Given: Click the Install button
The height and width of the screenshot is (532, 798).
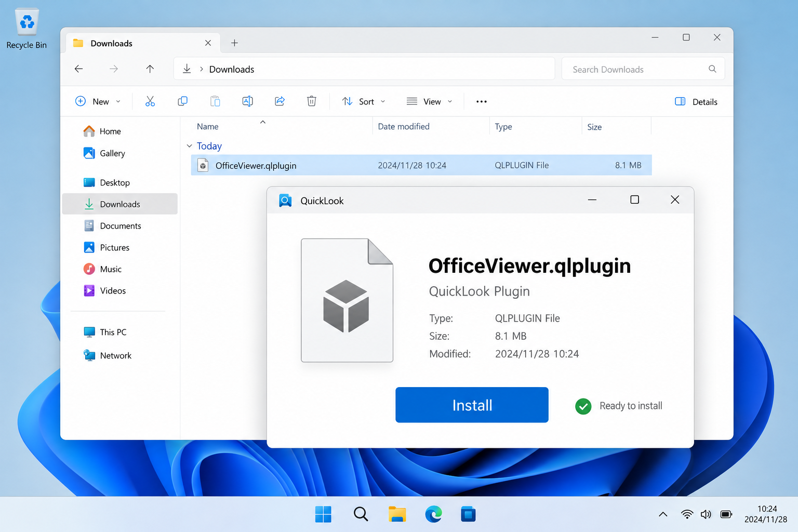Looking at the screenshot, I should [472, 405].
